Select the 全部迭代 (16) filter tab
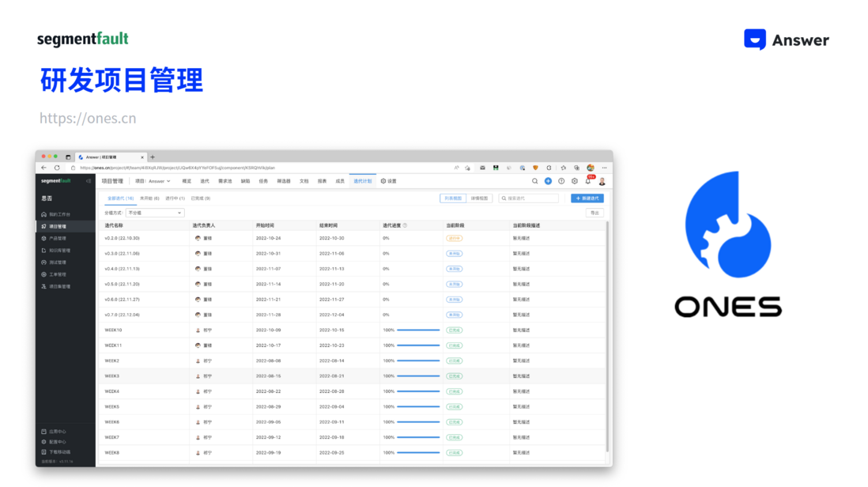 [120, 198]
